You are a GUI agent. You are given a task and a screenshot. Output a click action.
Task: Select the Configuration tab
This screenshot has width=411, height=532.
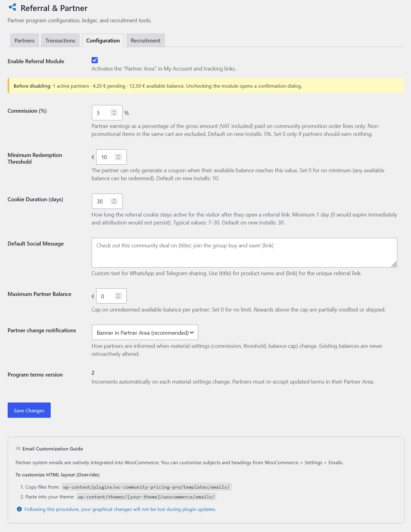tap(103, 40)
